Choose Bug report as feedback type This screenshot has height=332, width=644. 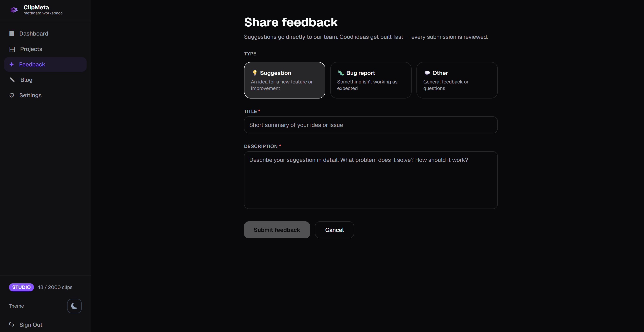(370, 80)
